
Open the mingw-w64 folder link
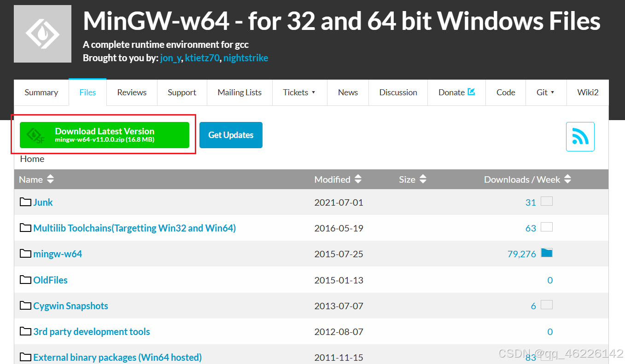click(58, 254)
